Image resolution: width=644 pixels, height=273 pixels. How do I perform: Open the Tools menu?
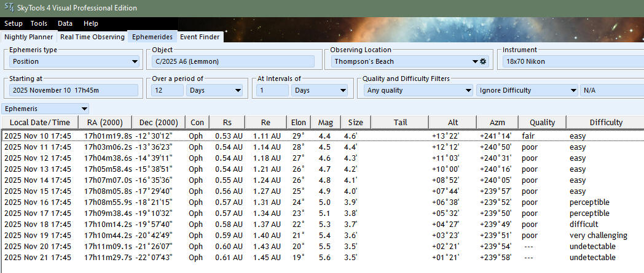(x=39, y=23)
